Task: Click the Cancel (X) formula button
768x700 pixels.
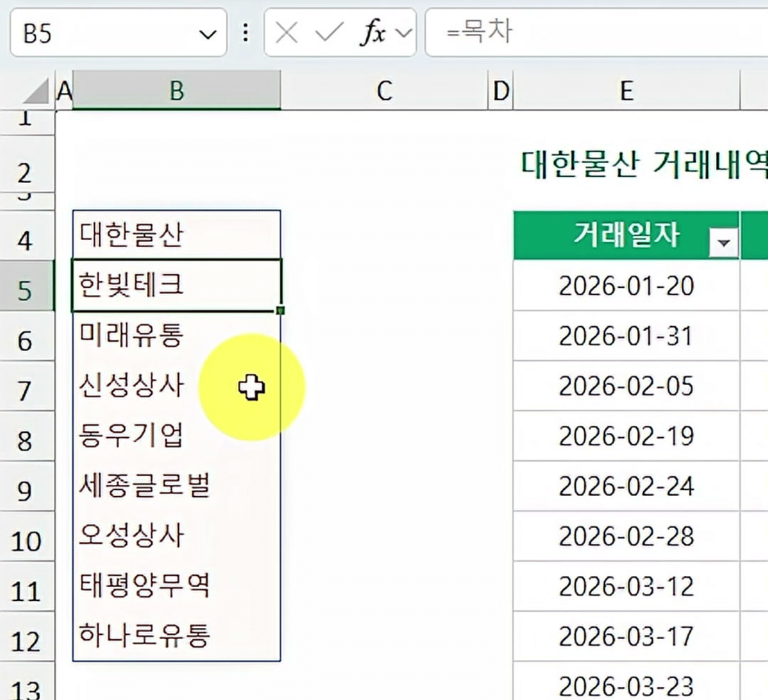Action: 287,33
